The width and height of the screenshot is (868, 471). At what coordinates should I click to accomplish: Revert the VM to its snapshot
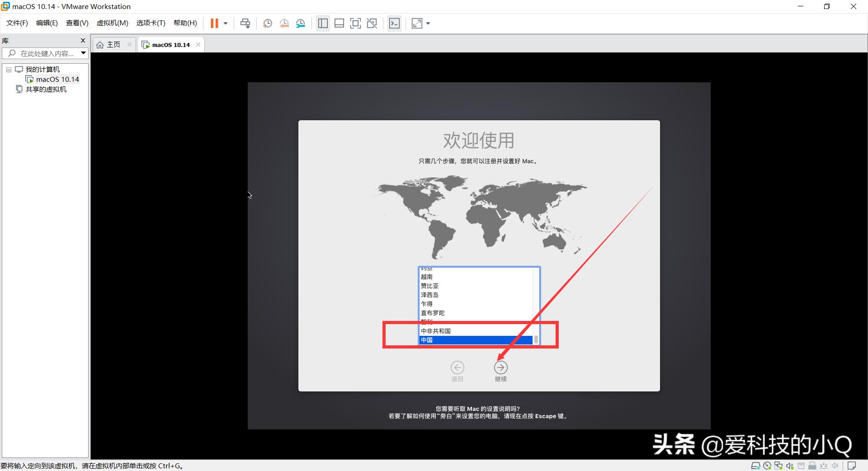pyautogui.click(x=284, y=23)
